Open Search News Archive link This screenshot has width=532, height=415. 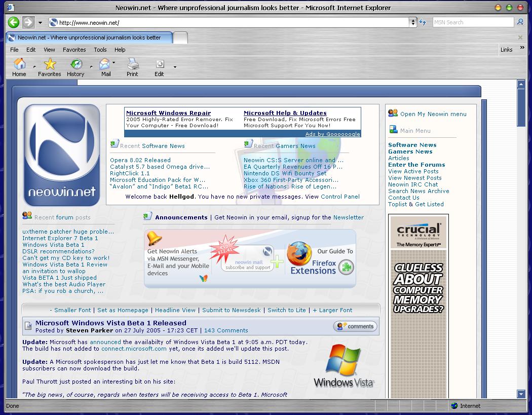click(419, 191)
